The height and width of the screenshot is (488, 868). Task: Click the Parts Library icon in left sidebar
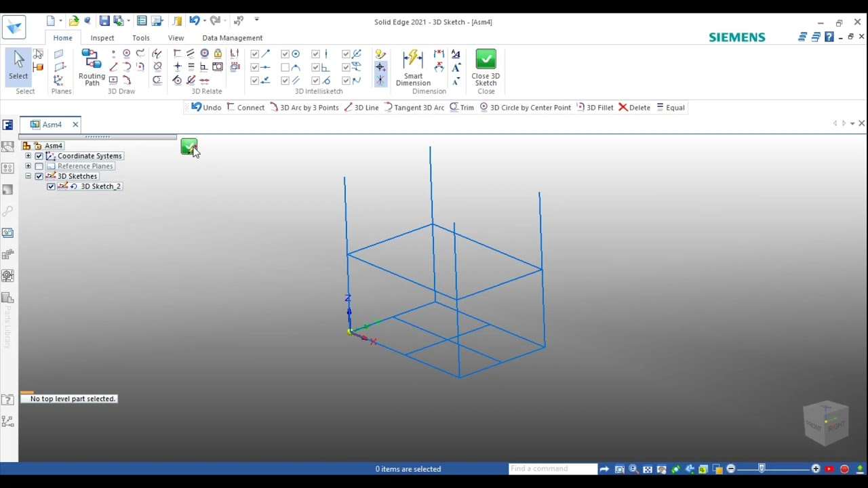(x=7, y=298)
